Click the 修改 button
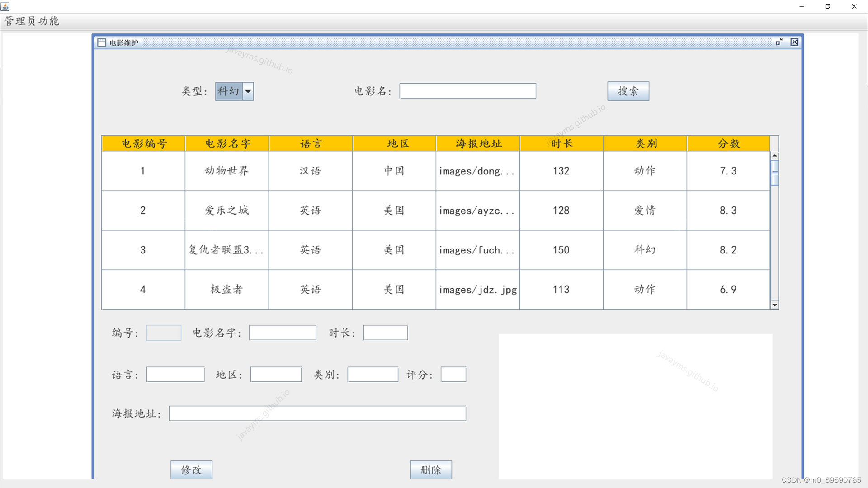The height and width of the screenshot is (488, 868). [191, 470]
